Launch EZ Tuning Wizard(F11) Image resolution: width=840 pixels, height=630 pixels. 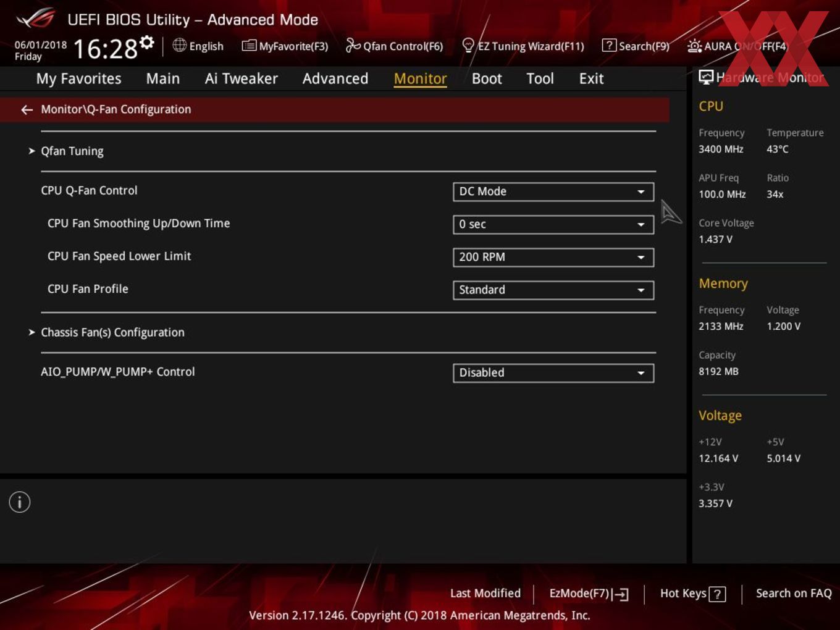pyautogui.click(x=523, y=46)
